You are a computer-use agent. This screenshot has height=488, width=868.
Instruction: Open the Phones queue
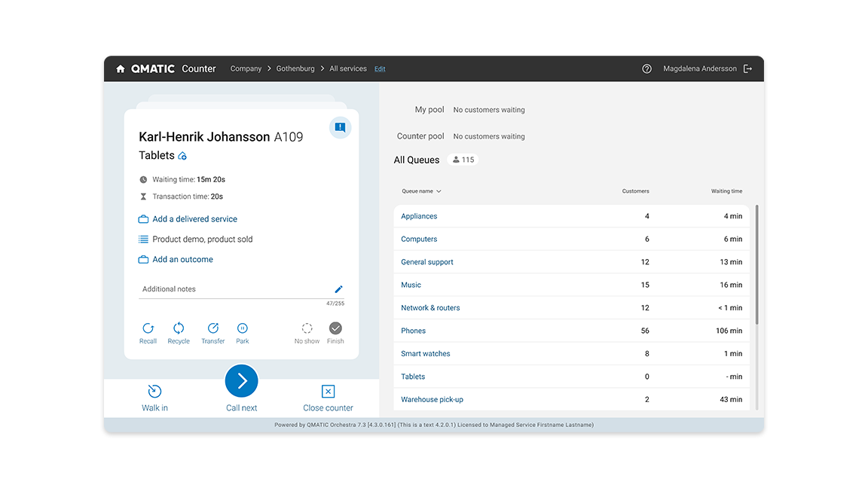[413, 331]
